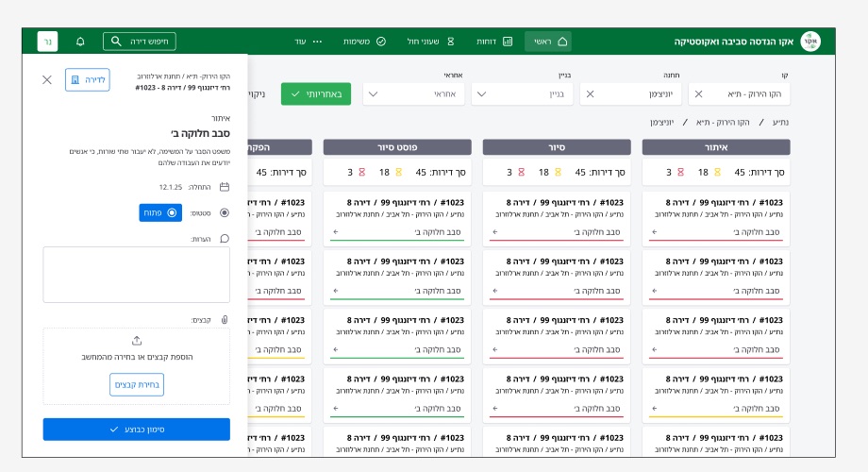Image resolution: width=868 pixels, height=472 pixels.
Task: Close the task side panel with the X
Action: [47, 80]
